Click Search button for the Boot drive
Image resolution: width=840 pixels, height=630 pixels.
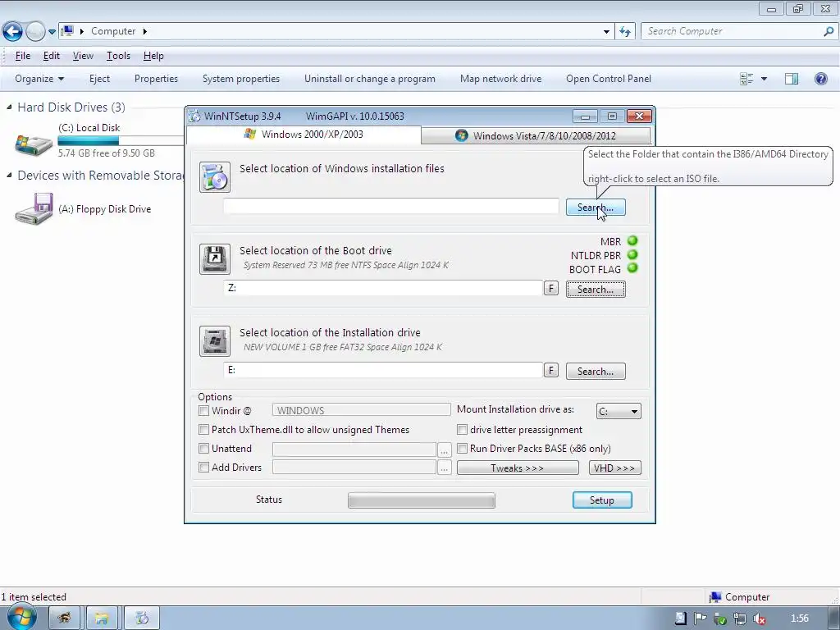(596, 290)
